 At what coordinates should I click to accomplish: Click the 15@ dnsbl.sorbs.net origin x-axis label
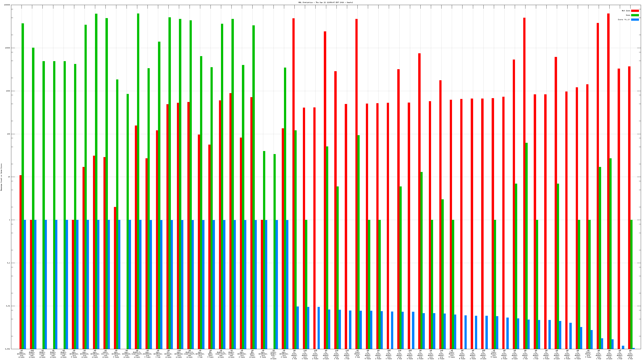pyautogui.click(x=32, y=354)
